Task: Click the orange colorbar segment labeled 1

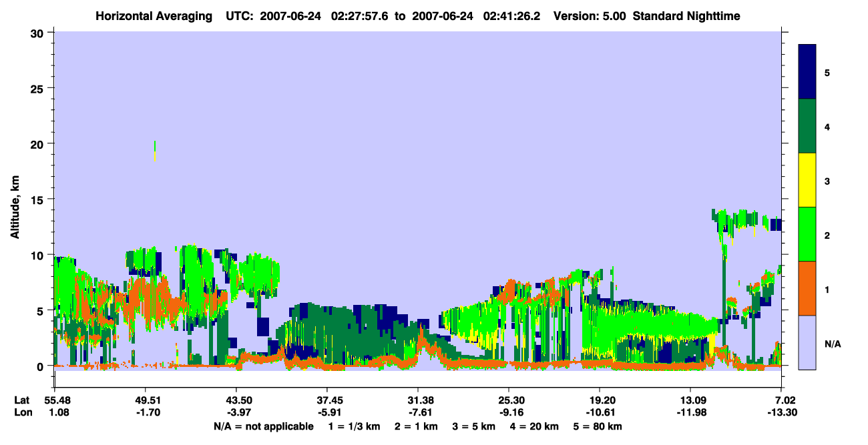Action: (x=807, y=288)
